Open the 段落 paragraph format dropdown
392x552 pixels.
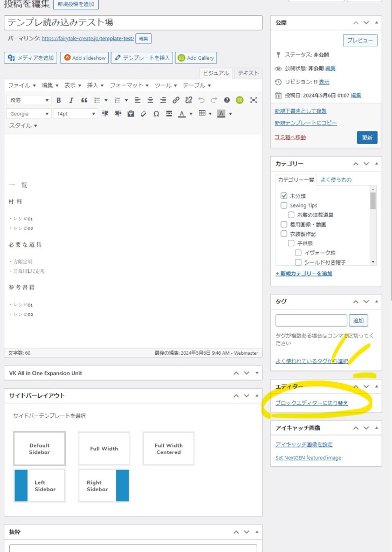(29, 100)
